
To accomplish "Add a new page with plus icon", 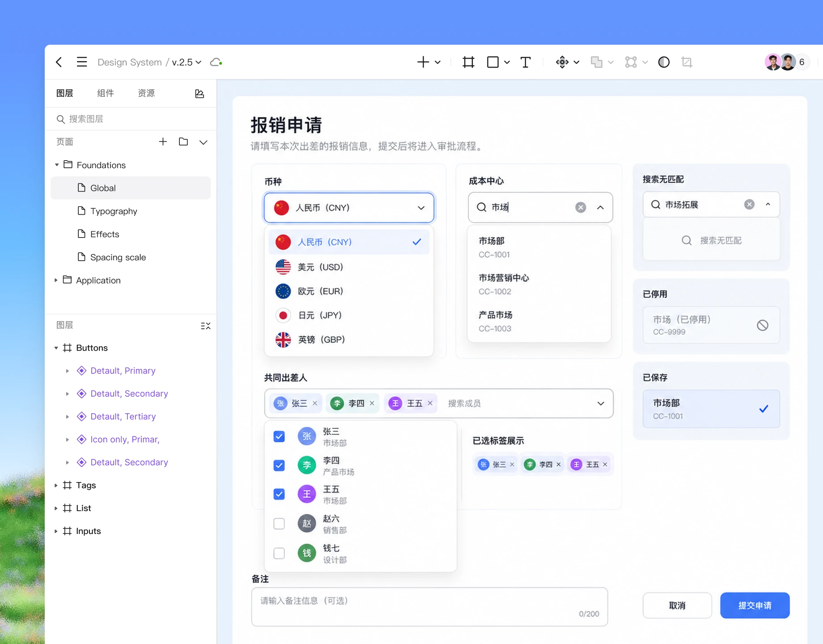I will click(163, 142).
